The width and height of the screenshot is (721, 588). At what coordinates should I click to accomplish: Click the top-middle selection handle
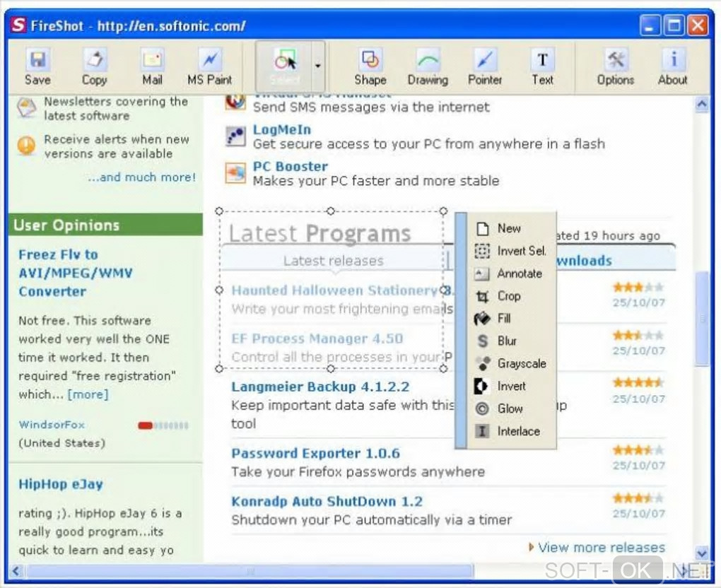[x=331, y=211]
